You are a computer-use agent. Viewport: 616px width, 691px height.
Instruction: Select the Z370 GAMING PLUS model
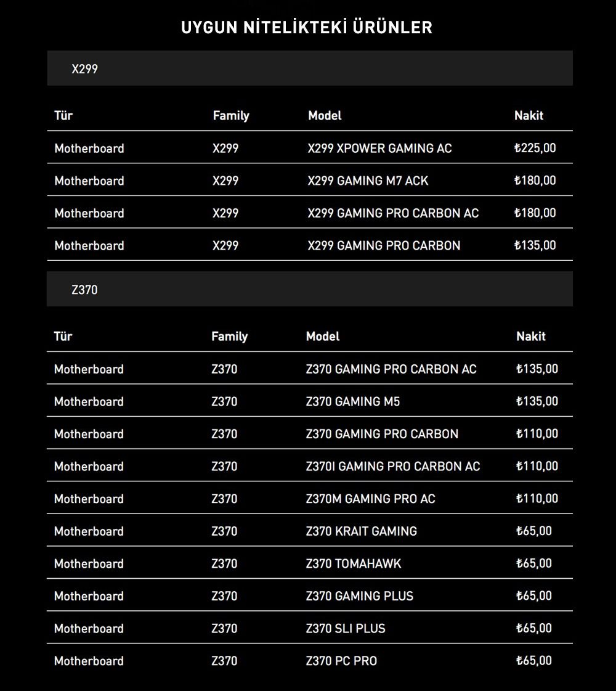(x=359, y=596)
